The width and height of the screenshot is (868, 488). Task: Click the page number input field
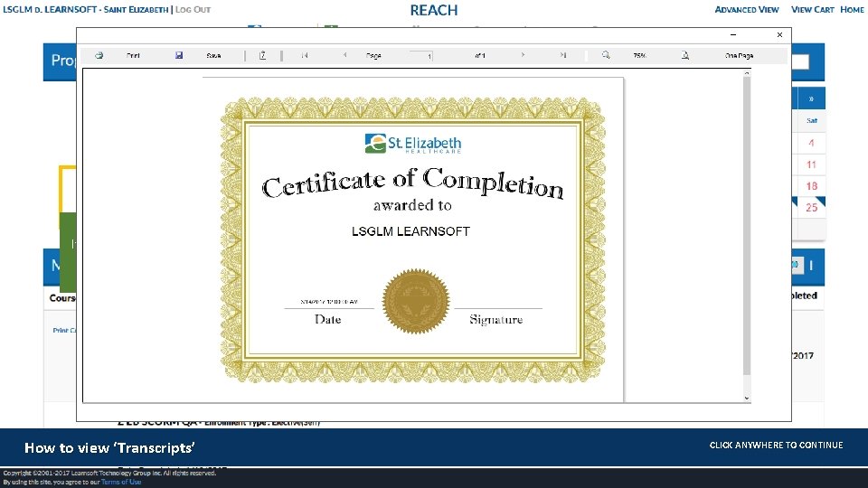[421, 56]
